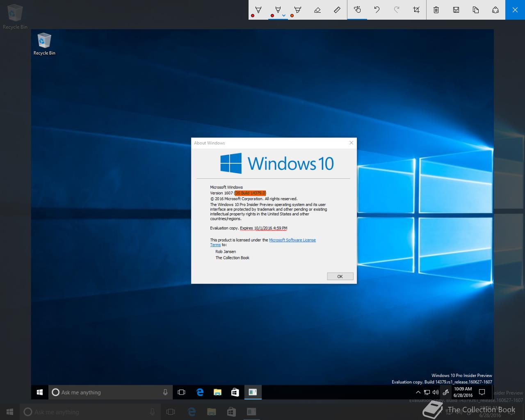Undo the last ink stroke
Image resolution: width=525 pixels, height=420 pixels.
click(377, 10)
